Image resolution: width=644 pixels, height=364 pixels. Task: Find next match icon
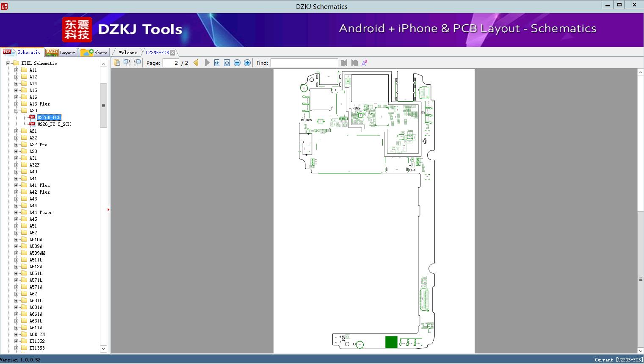coord(354,63)
